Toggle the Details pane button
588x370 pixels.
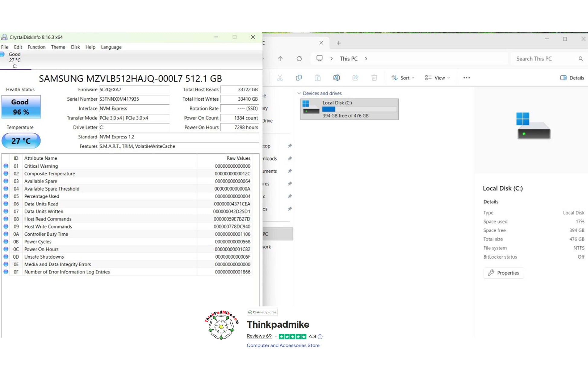572,78
